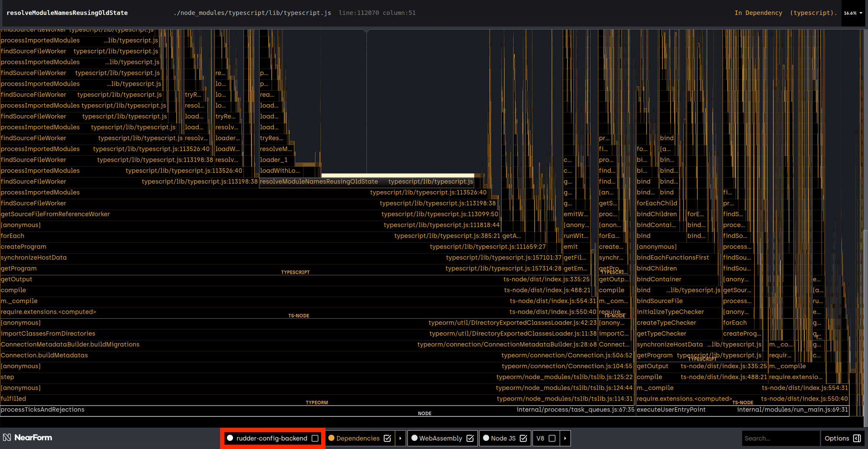Screen dimensions: 868x449
Task: Select the importClassesFromDirectories frame
Action: point(299,333)
